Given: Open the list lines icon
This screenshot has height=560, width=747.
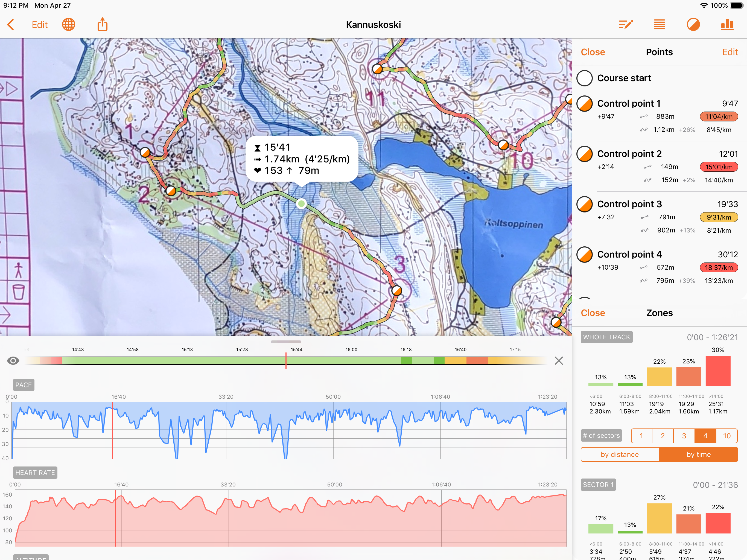Looking at the screenshot, I should [x=659, y=25].
